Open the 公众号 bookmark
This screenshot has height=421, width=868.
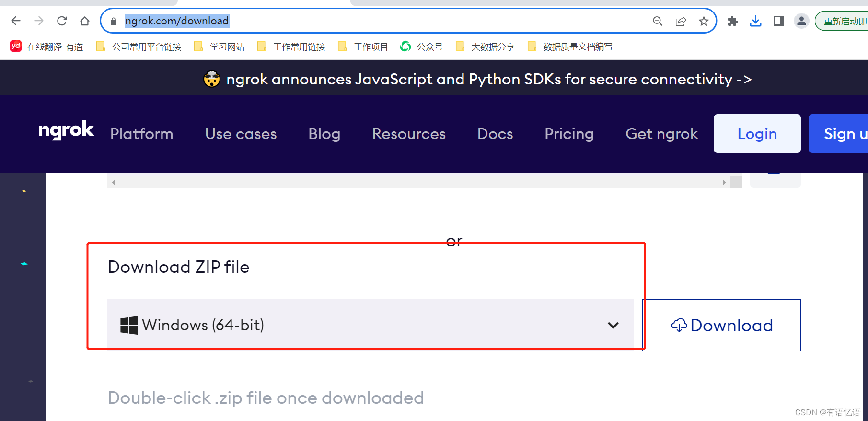coord(422,47)
